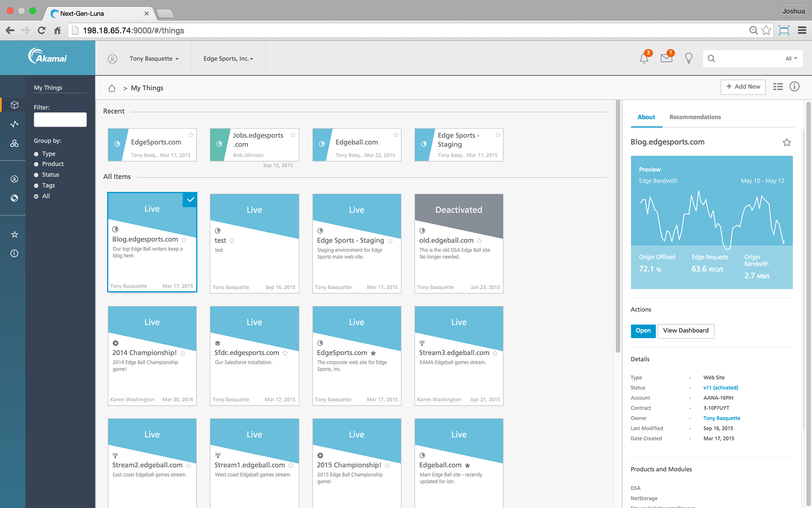Open My Things cube sidebar icon
The width and height of the screenshot is (812, 508).
click(14, 105)
